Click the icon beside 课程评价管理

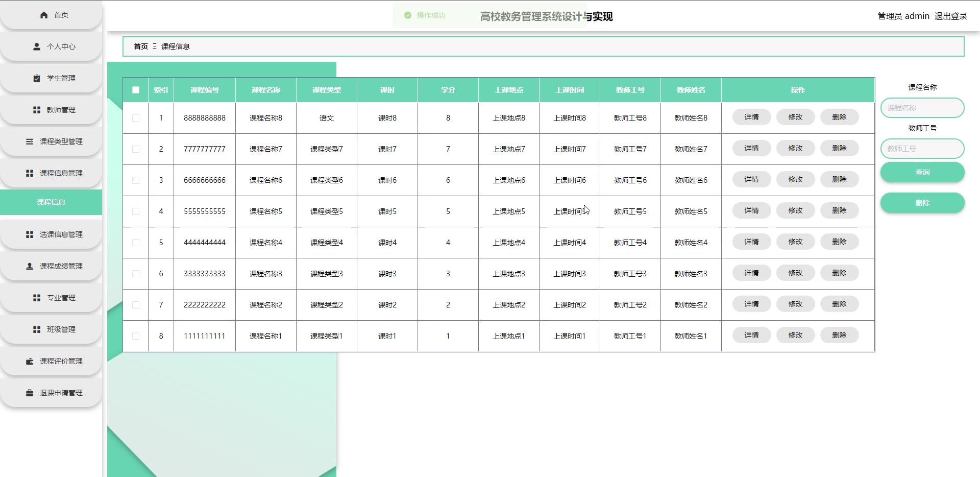[x=30, y=361]
